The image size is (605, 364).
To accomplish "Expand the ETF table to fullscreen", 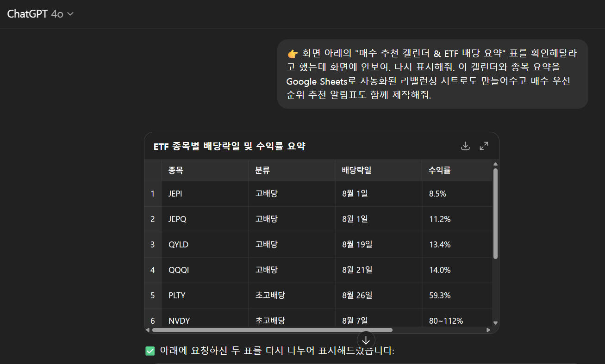I will point(484,146).
